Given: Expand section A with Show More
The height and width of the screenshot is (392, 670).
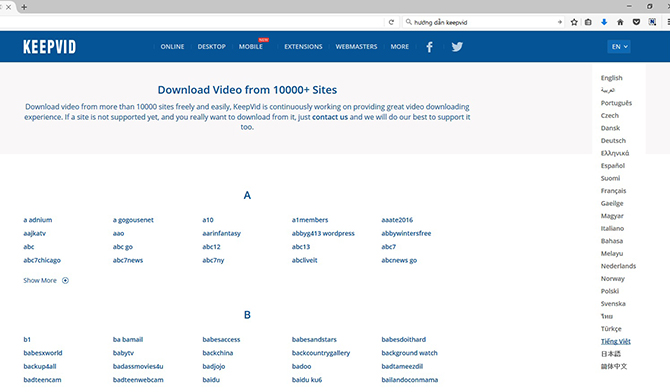Looking at the screenshot, I should tap(46, 280).
